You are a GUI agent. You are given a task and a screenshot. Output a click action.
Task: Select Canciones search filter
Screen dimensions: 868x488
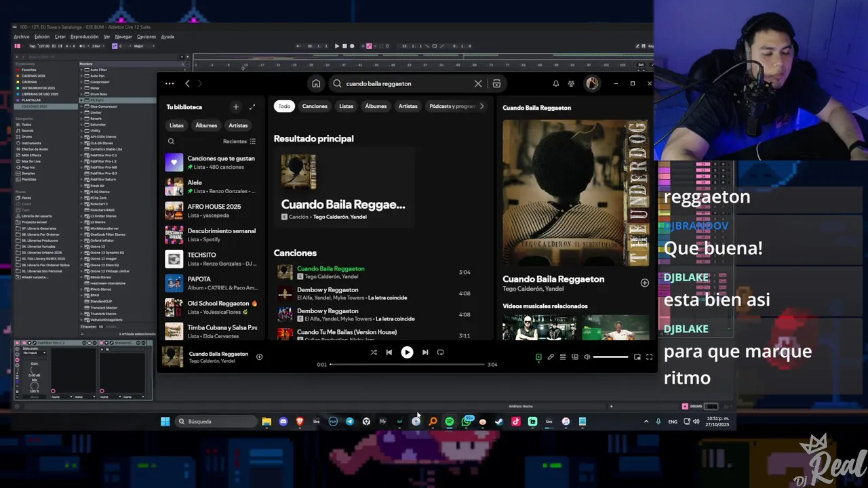(315, 106)
